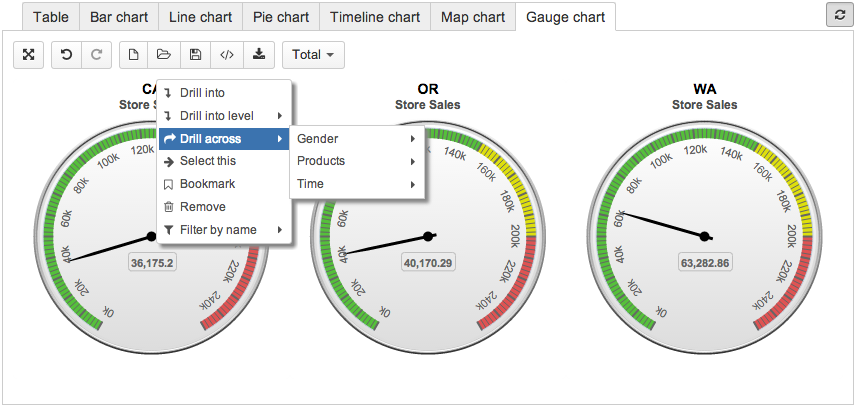This screenshot has width=856, height=407.
Task: Click Remove in the context menu
Action: tap(202, 207)
